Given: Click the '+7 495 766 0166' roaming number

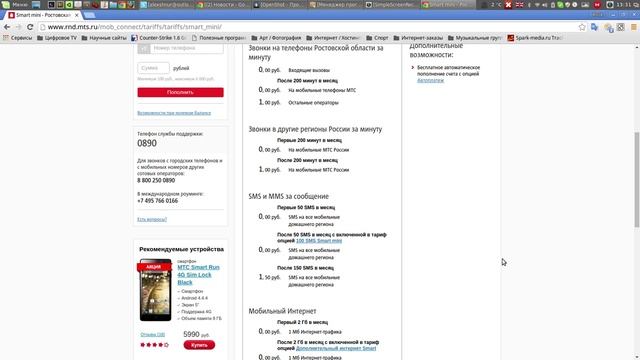Looking at the screenshot, I should (158, 201).
